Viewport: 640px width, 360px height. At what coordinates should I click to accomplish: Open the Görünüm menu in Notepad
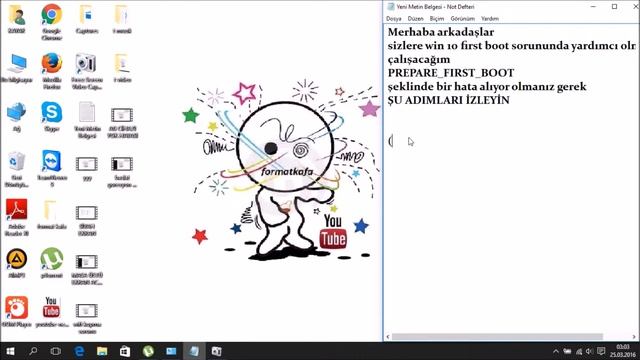pos(462,18)
